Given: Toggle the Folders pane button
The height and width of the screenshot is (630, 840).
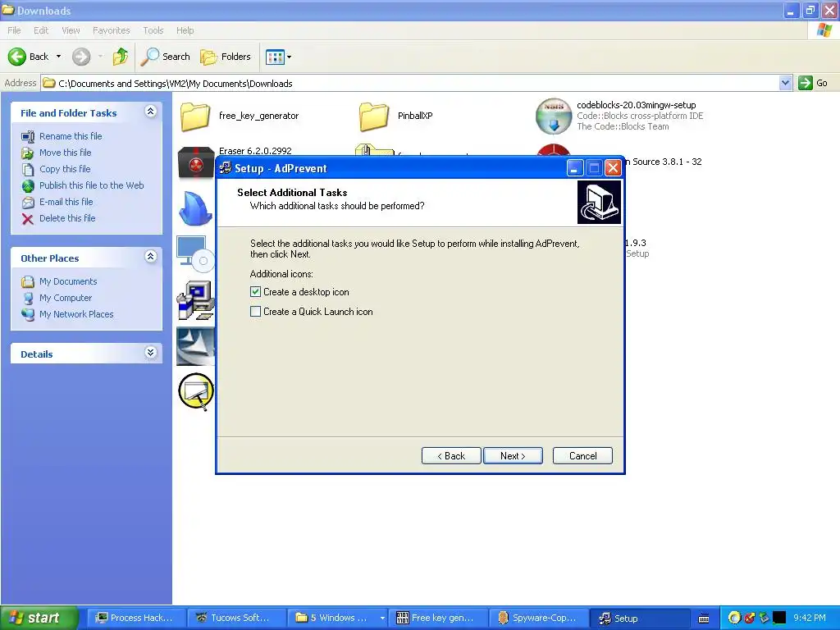Looking at the screenshot, I should pyautogui.click(x=226, y=57).
